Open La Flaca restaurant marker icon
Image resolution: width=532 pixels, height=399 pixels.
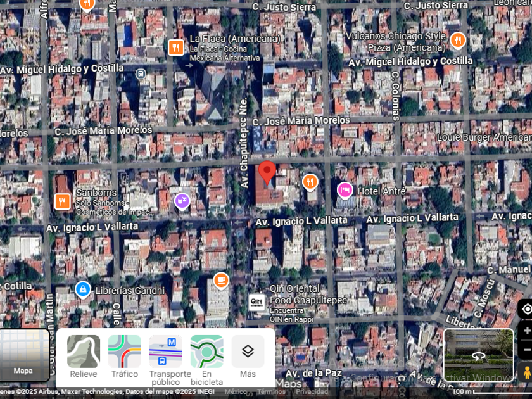coord(176,47)
